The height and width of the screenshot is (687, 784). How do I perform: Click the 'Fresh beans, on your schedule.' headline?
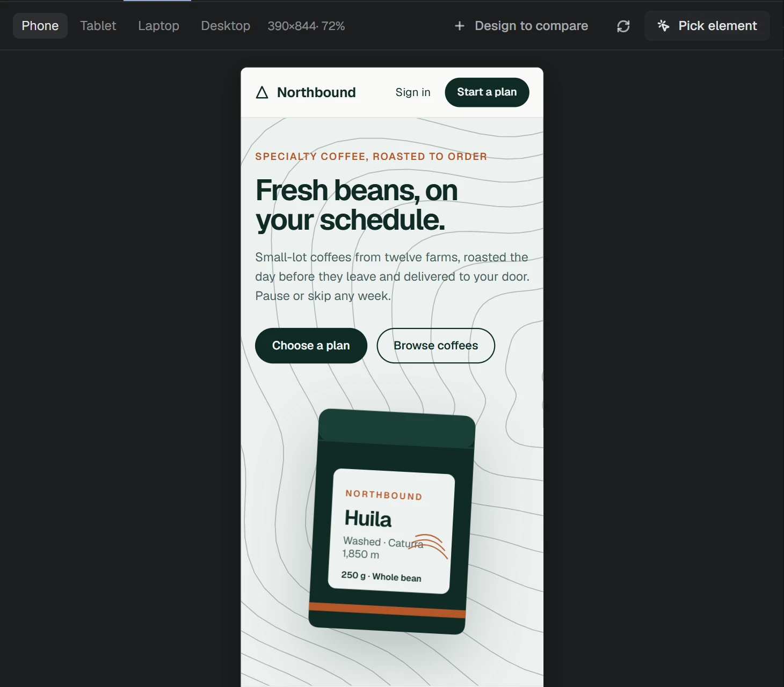point(357,205)
